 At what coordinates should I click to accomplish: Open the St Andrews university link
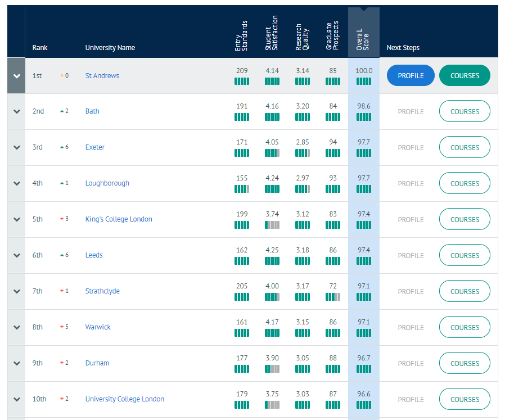click(x=102, y=76)
